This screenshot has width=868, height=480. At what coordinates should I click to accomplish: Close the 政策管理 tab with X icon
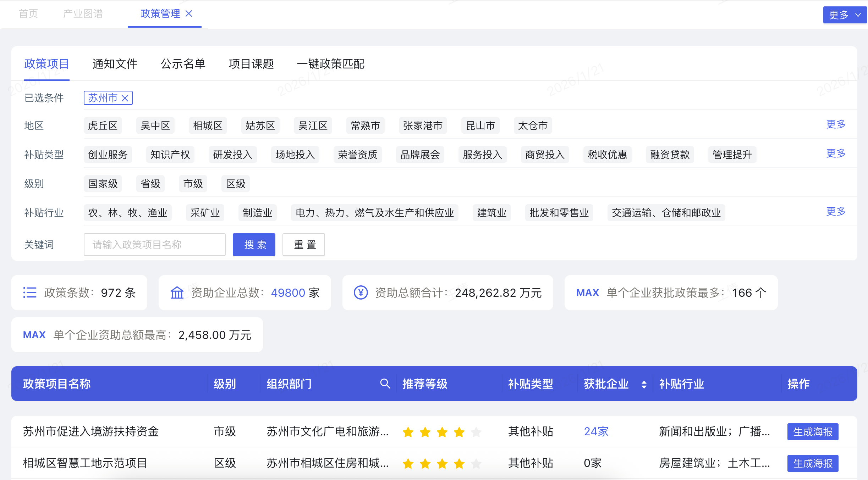coord(189,13)
